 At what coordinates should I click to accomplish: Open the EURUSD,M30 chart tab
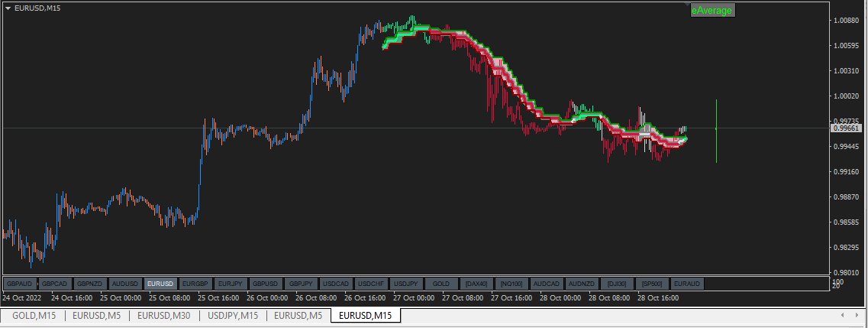coord(163,316)
